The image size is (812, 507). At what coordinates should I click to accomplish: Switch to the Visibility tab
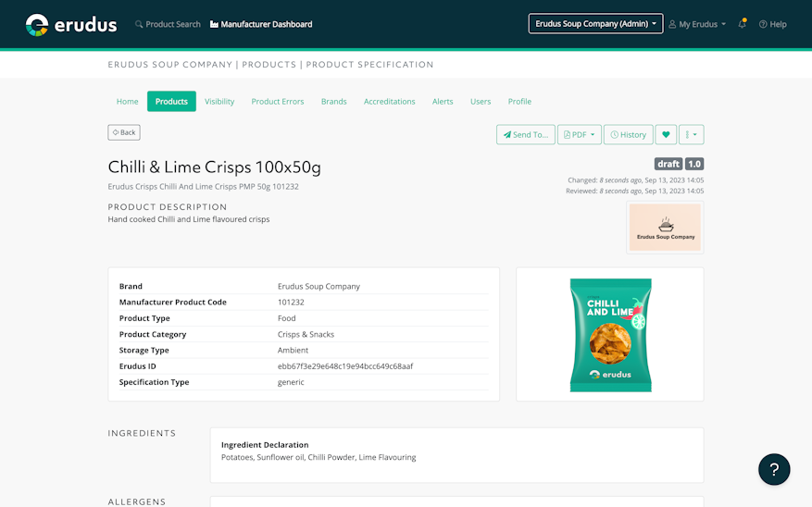tap(219, 102)
